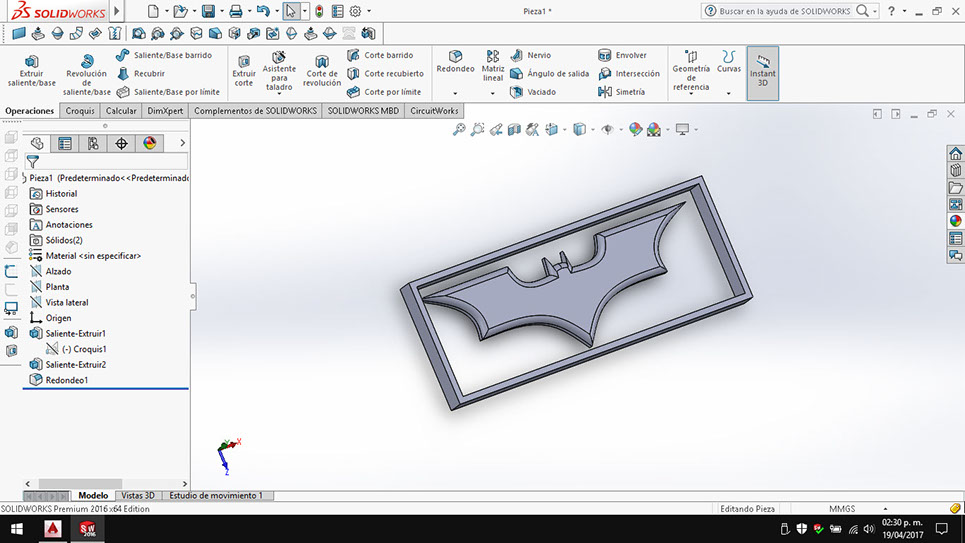Screen dimensions: 965x543
Task: Open Appearances tab in task pane
Action: coord(955,221)
